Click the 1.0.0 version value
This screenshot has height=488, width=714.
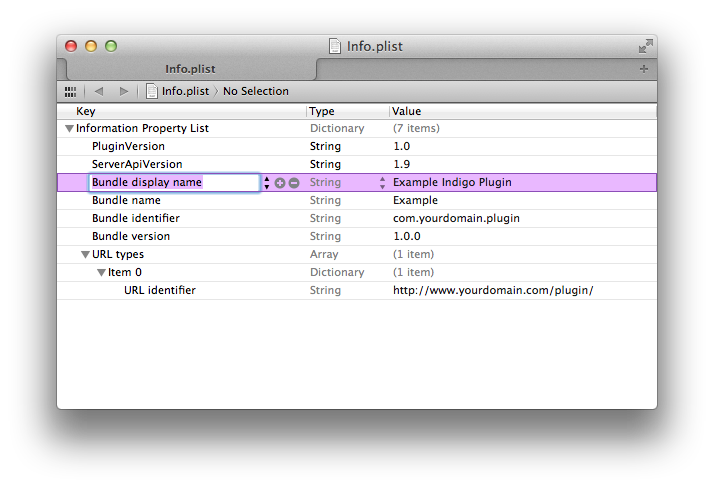click(x=407, y=236)
